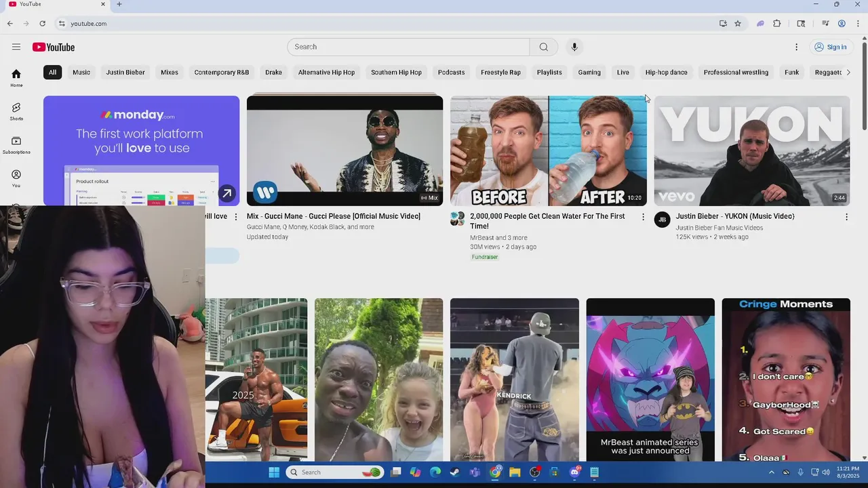The height and width of the screenshot is (488, 868).
Task: Open MrBeast Before/After thumbnail
Action: [x=549, y=150]
